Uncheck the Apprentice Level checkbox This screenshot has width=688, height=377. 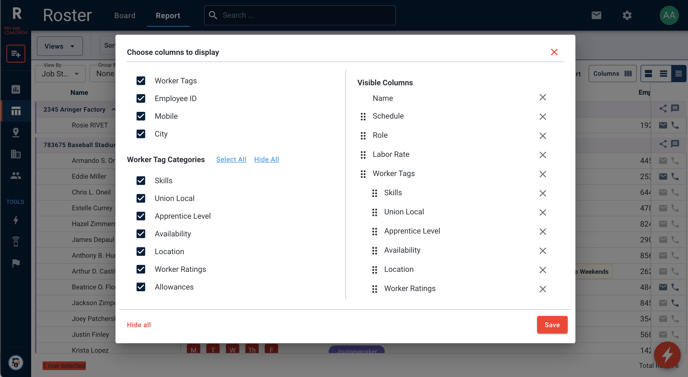pos(140,216)
